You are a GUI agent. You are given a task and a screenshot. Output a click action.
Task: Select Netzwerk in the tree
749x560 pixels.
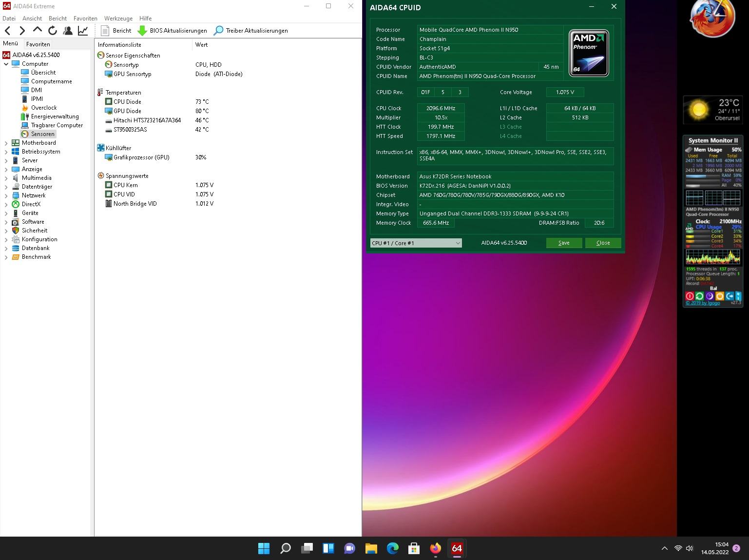coord(34,195)
